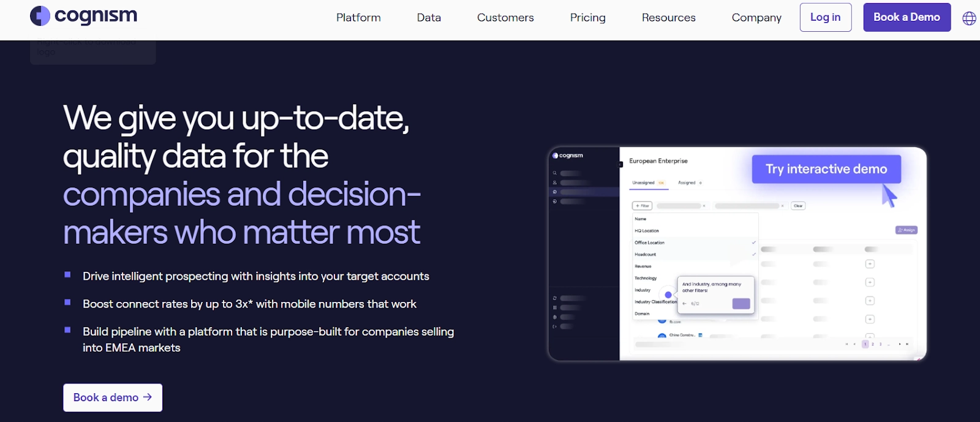Click the person icon in demo sidebar

(x=555, y=183)
